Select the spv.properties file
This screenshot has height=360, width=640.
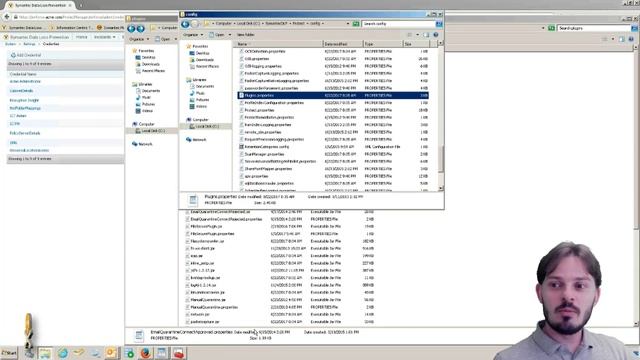256,176
